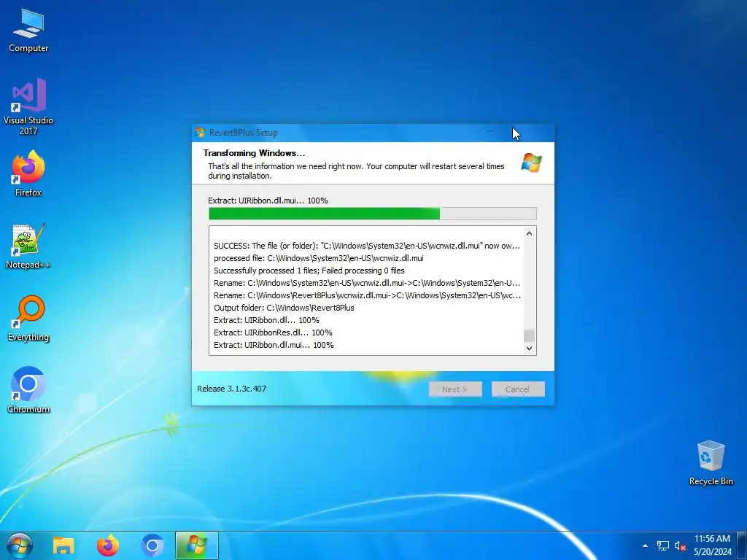Select the 'Output folder: C:\Windows\Revert8Plus' line
The height and width of the screenshot is (560, 747).
[284, 308]
